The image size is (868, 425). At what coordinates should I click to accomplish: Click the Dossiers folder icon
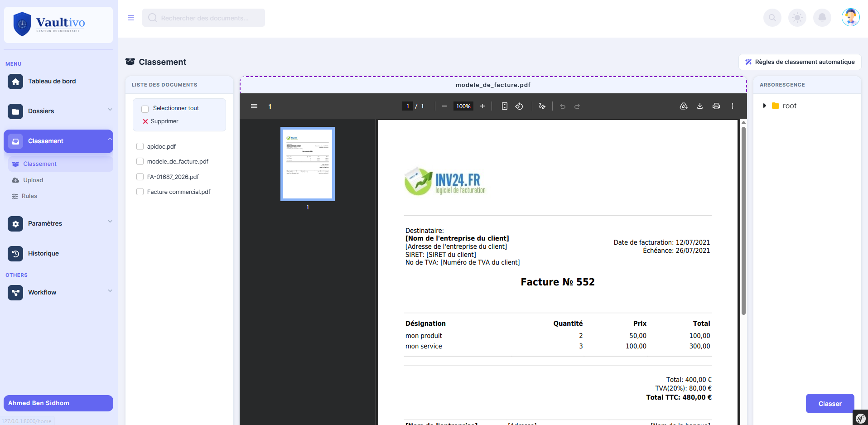pos(15,111)
